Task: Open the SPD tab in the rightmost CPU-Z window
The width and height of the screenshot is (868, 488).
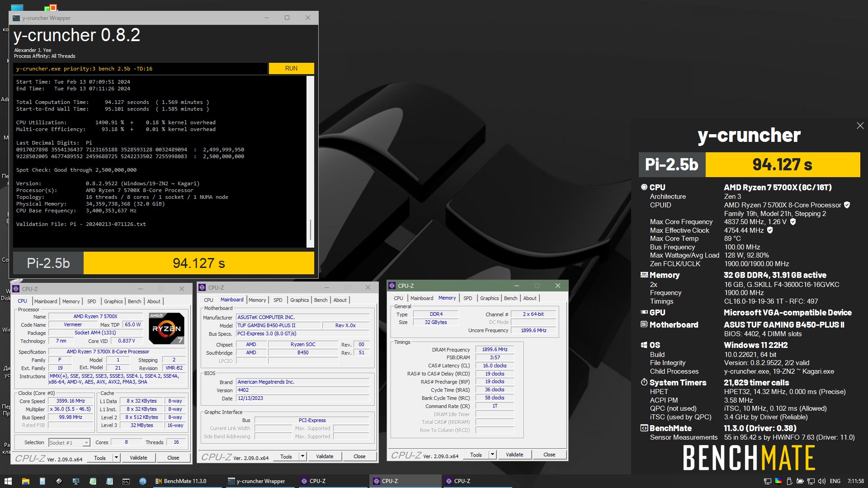Action: [x=468, y=298]
